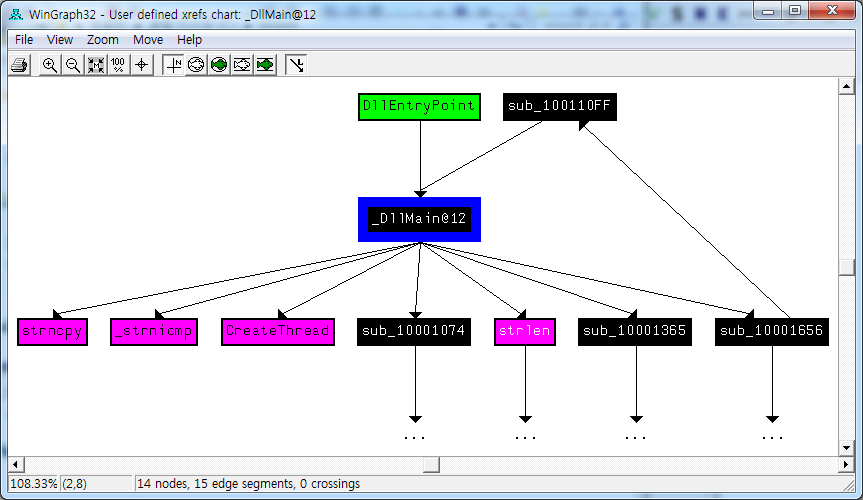Expand the Help menu
This screenshot has height=500, width=863.
click(189, 40)
